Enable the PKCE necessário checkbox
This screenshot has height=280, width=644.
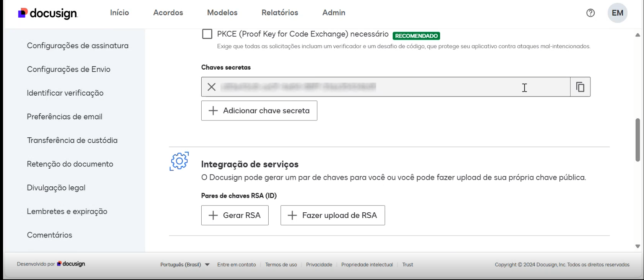pyautogui.click(x=207, y=34)
